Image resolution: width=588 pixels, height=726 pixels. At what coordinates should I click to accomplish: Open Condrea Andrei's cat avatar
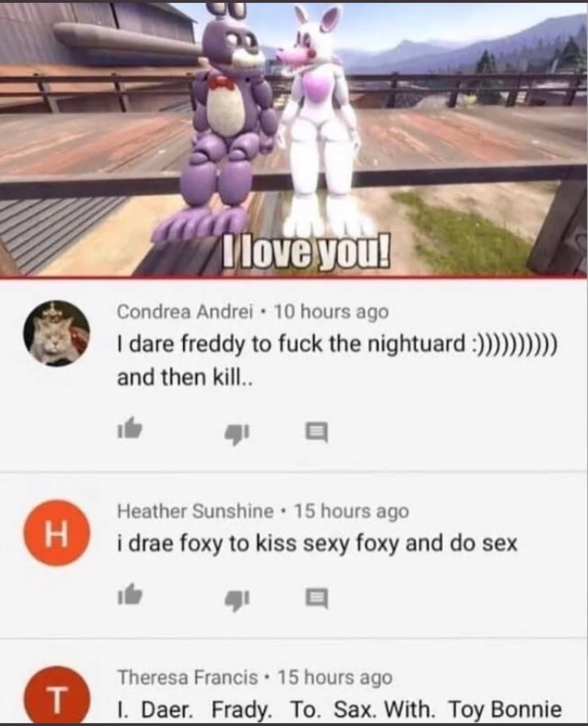pyautogui.click(x=57, y=333)
